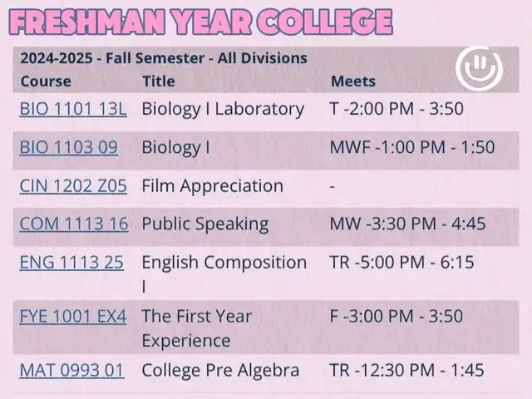Open the BIO 1101 13L course link
Image resolution: width=532 pixels, height=399 pixels.
coord(73,109)
